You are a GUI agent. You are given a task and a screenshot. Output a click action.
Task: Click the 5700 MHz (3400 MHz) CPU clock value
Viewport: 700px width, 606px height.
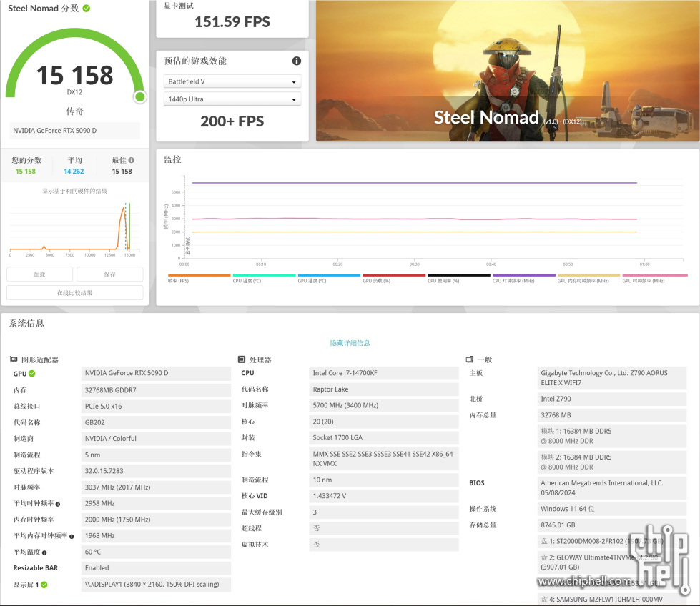coord(384,405)
